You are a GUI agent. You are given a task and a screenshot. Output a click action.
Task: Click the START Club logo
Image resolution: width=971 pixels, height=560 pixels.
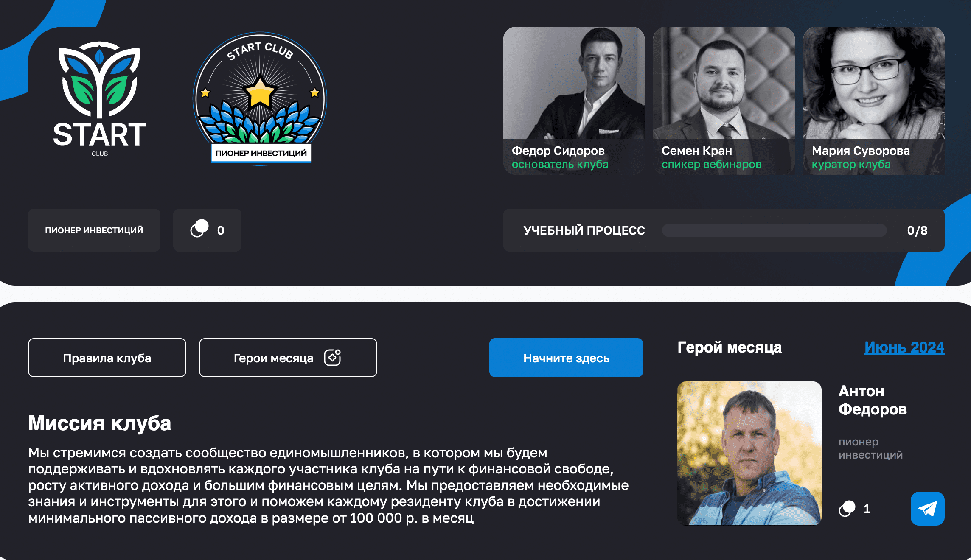point(100,99)
